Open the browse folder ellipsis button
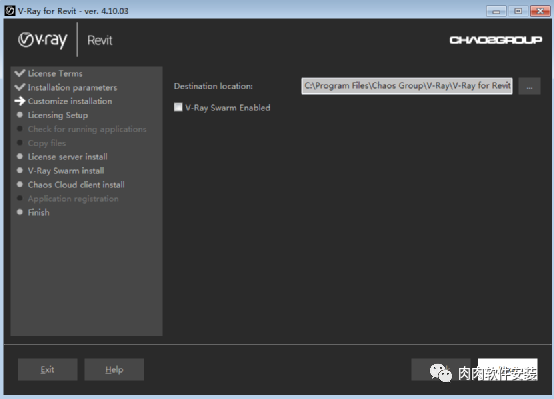 [529, 86]
